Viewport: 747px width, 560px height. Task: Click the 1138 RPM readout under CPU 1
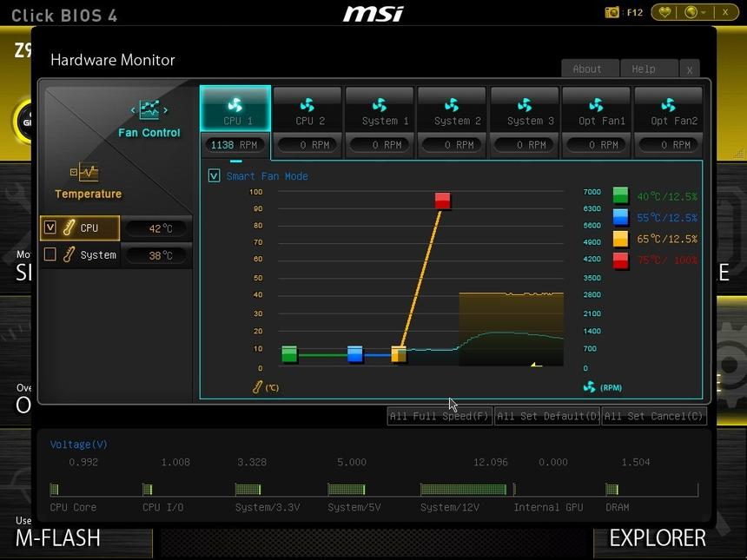tap(234, 144)
